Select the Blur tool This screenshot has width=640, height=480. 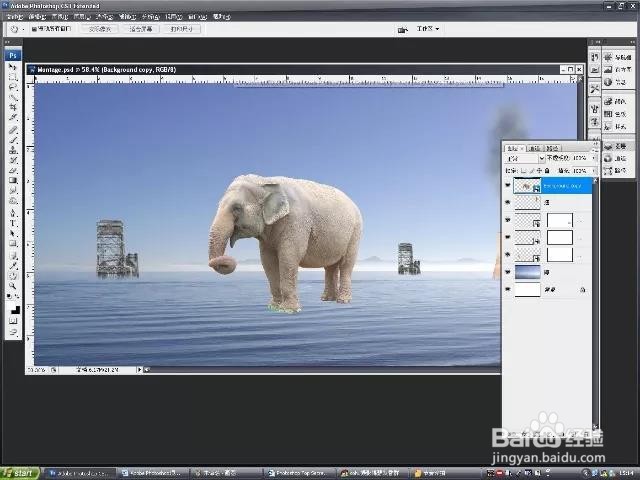[13, 191]
